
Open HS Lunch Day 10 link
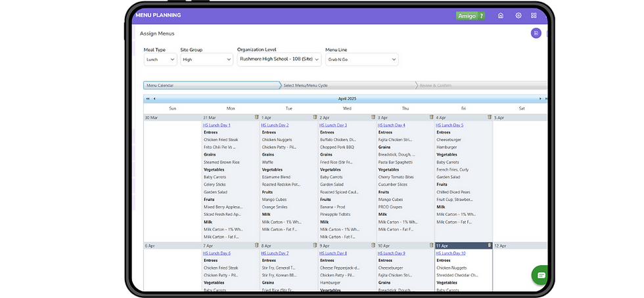[451, 253]
